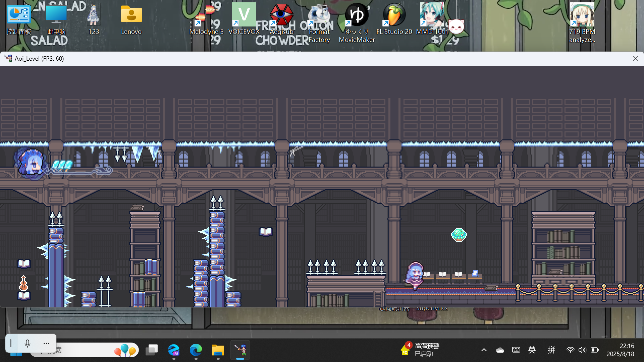Open clock showing 22:16 2025/8/18
This screenshot has width=644, height=362.
click(x=621, y=350)
